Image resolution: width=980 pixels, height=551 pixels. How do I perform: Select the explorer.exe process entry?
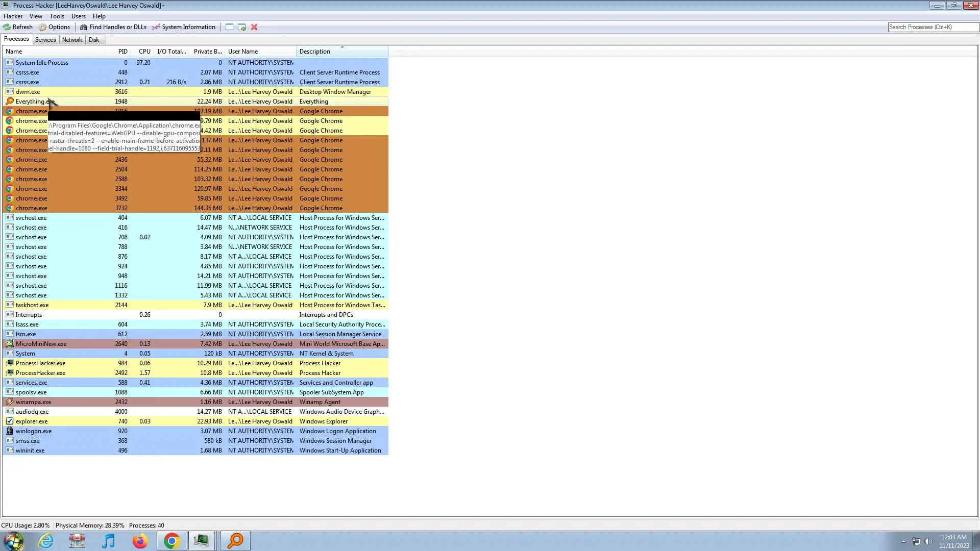[x=32, y=421]
